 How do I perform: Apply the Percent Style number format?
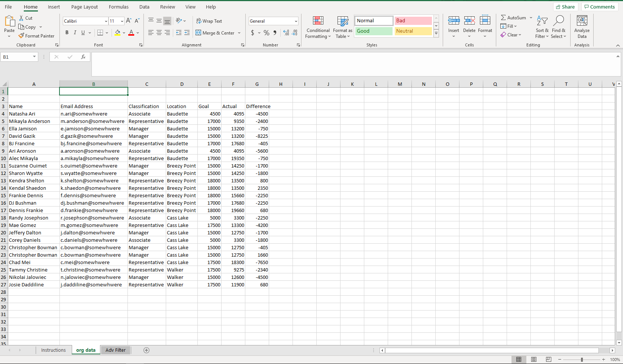pos(266,33)
